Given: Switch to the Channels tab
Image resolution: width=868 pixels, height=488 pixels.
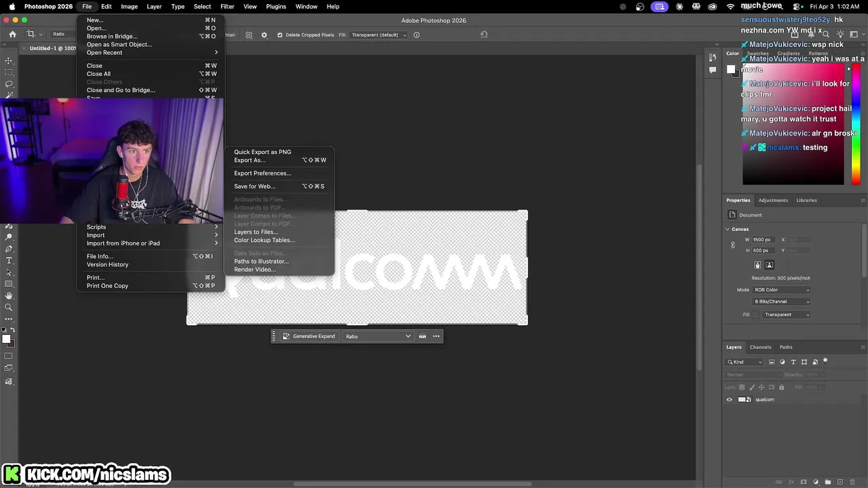Looking at the screenshot, I should [x=760, y=347].
